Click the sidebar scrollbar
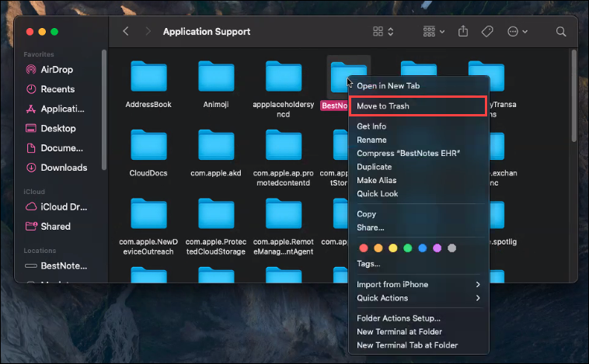The width and height of the screenshot is (589, 364). tap(104, 109)
